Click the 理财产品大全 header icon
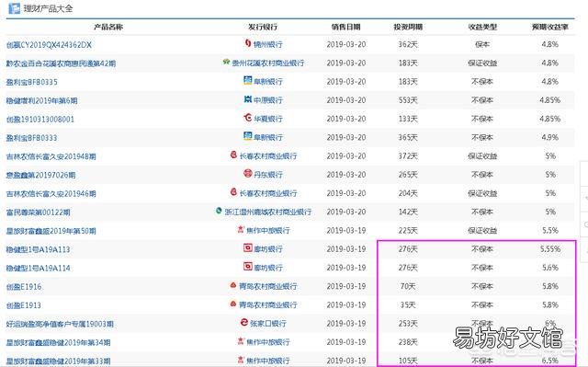The image size is (588, 367). click(x=15, y=8)
